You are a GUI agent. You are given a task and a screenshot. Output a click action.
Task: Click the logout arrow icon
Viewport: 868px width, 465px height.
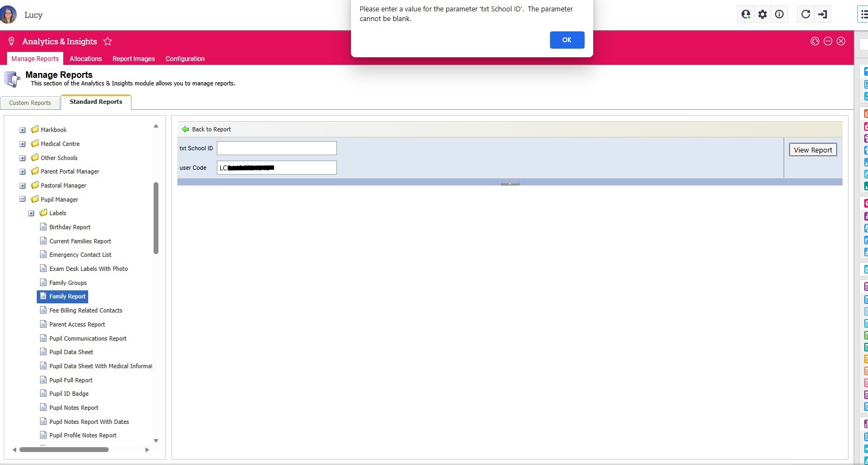tap(823, 15)
